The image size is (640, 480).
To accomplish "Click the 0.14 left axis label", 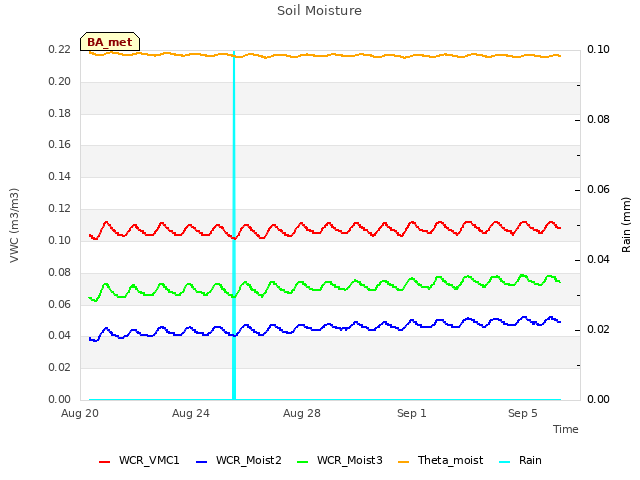I will pos(60,176).
